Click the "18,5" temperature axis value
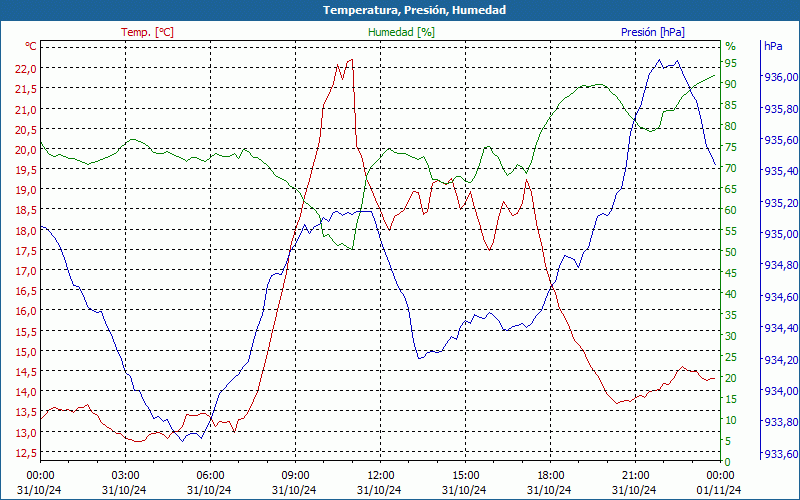The width and height of the screenshot is (800, 500). (25, 210)
